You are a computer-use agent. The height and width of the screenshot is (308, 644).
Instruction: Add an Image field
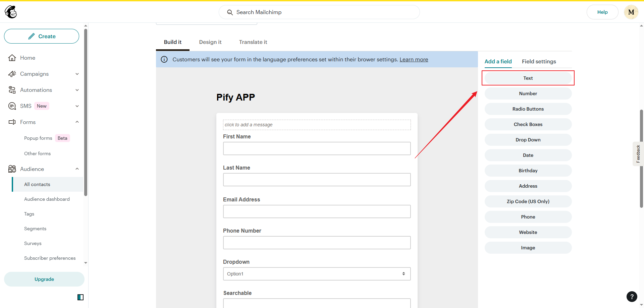coord(528,248)
